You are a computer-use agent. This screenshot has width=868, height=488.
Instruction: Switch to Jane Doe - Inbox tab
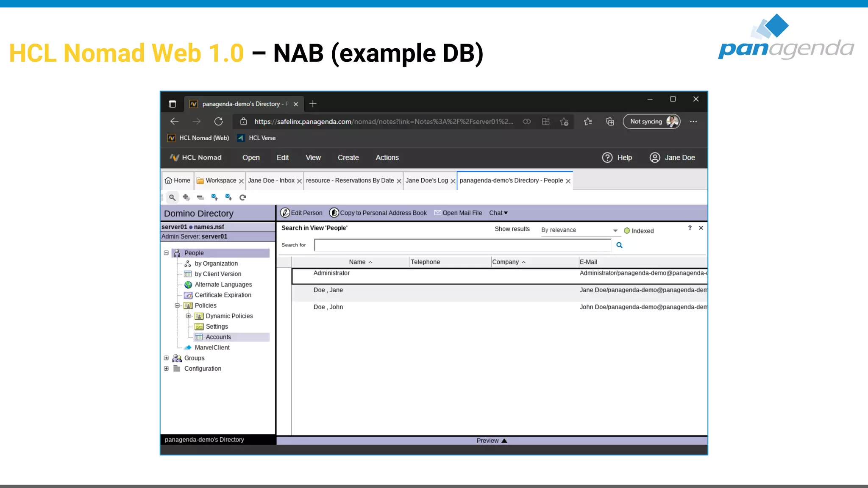[x=271, y=180]
